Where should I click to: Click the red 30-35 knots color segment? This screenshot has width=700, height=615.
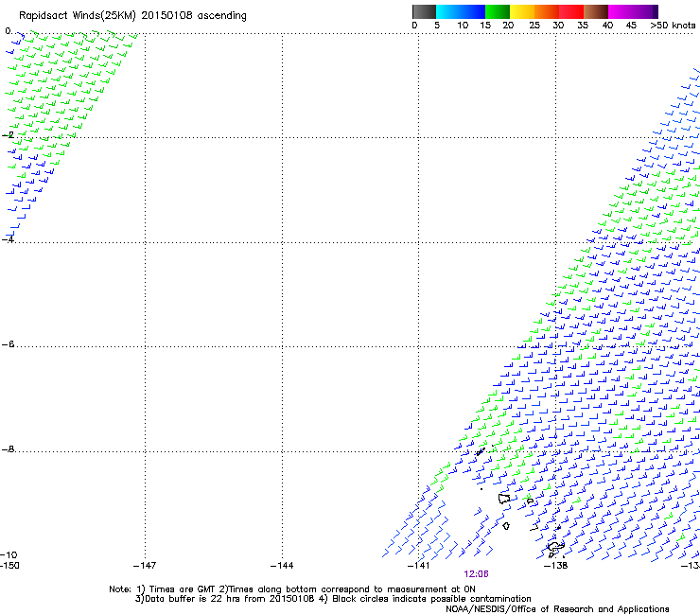click(571, 12)
